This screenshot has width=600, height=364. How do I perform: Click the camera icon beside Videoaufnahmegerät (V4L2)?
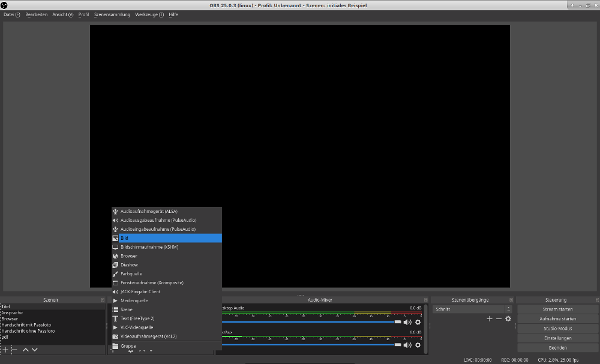click(115, 336)
